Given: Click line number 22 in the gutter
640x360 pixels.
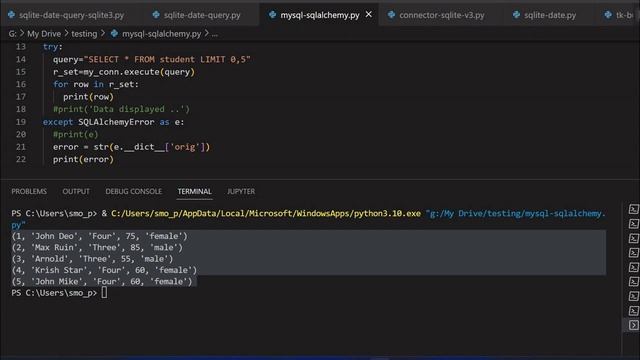Looking at the screenshot, I should click(x=21, y=160).
